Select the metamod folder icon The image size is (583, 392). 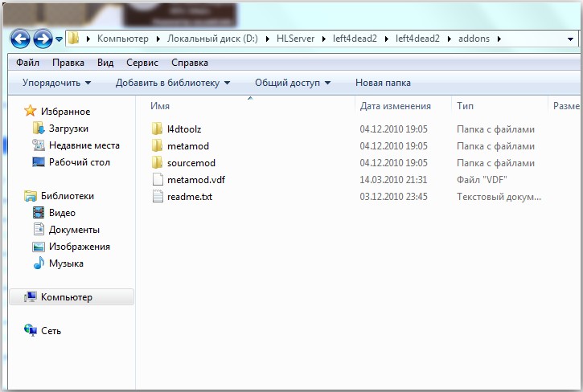[x=157, y=145]
